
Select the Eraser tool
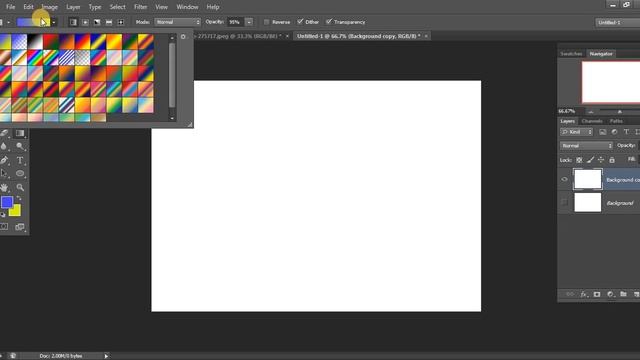point(4,133)
